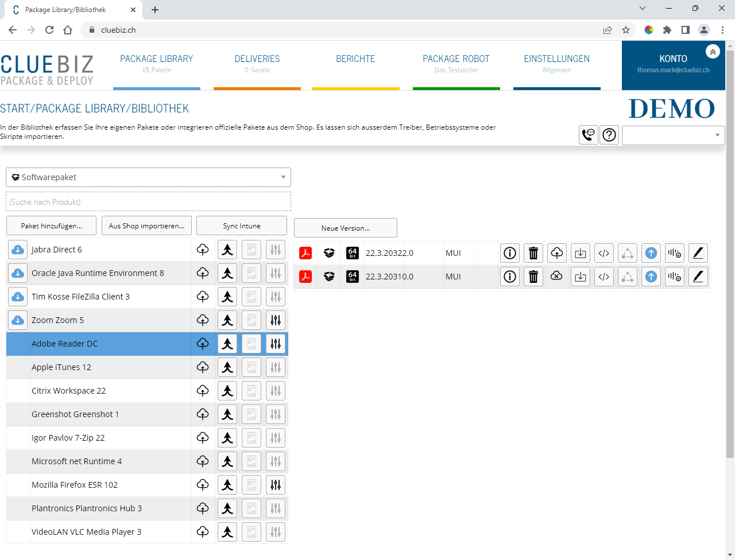Open code script icon for version 22.3.20322.0
The width and height of the screenshot is (735, 560).
[604, 253]
